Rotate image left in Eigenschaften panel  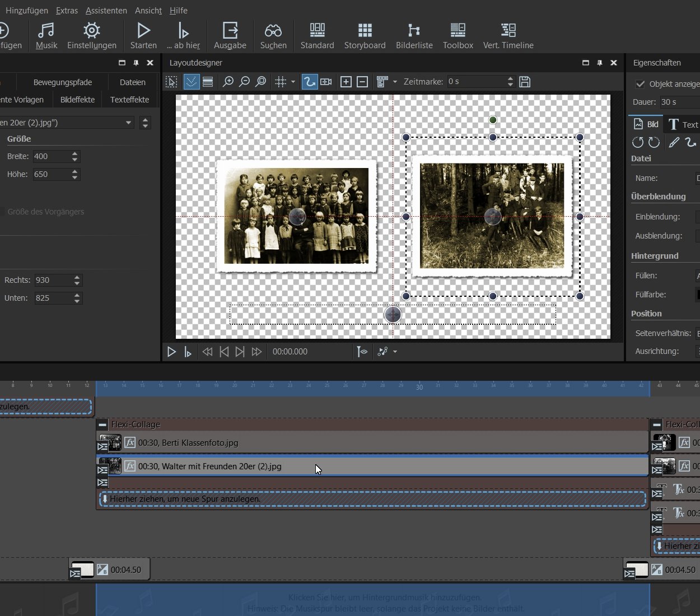[x=637, y=142]
